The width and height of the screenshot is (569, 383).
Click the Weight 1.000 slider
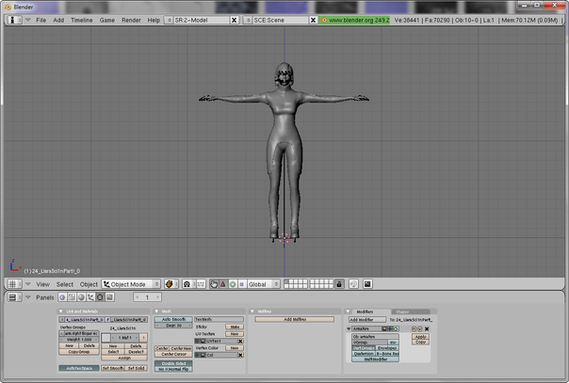[79, 339]
